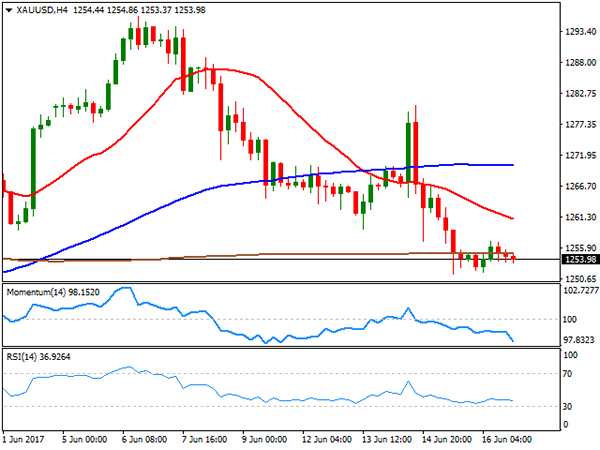Click the RSI(14) 36.9264 label
The image size is (600, 450).
(38, 357)
